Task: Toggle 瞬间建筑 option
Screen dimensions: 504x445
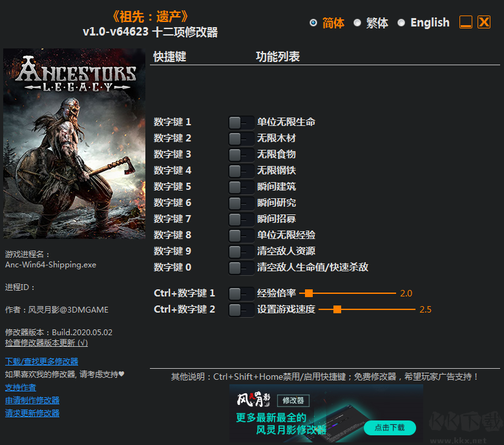Action: (x=241, y=187)
